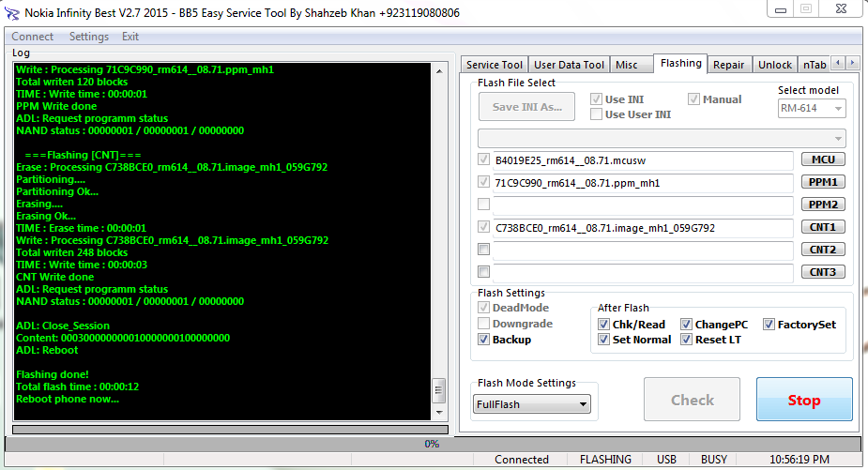Toggle the Manual checkbox
This screenshot has height=470, width=868.
tap(693, 99)
